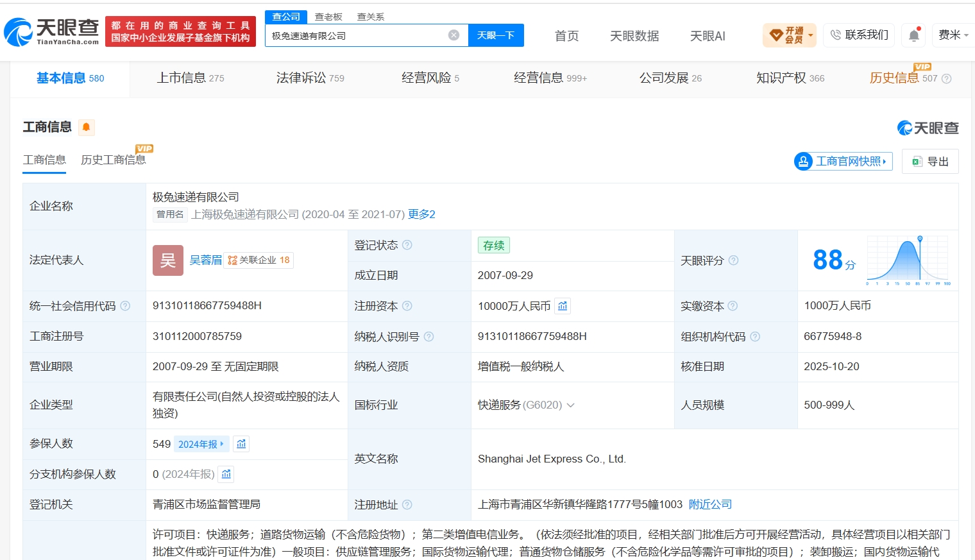Screen dimensions: 975x560
Task: Click the TianYanCha logo
Action: (x=51, y=31)
